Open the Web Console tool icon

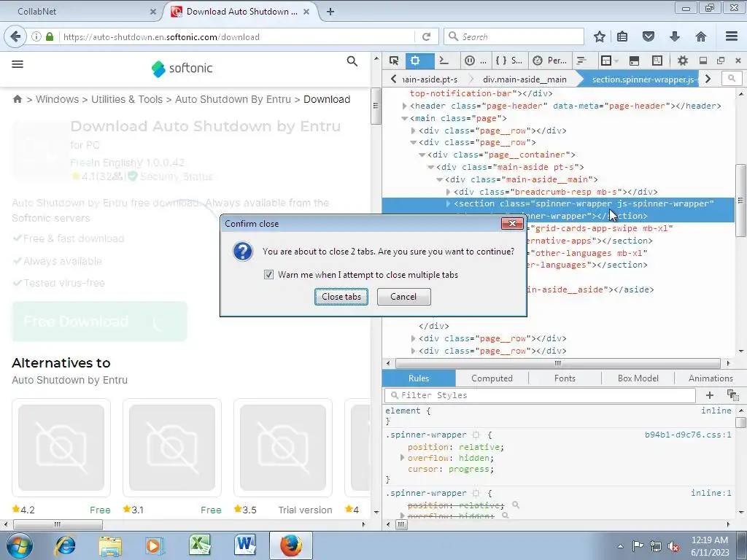pos(444,61)
